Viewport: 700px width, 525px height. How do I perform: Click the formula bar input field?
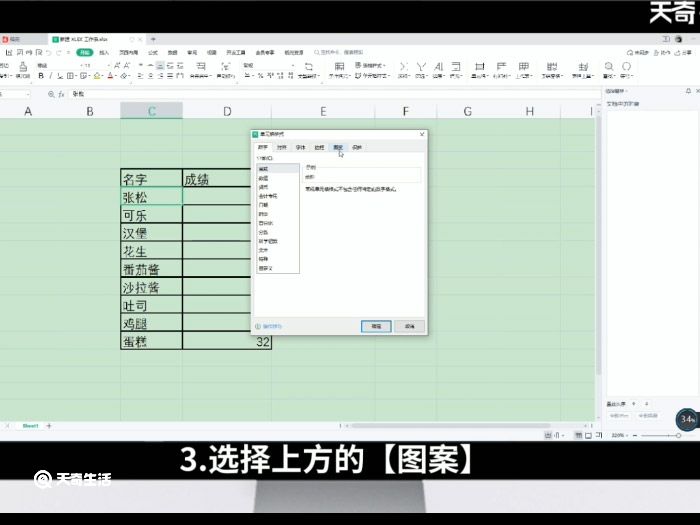[335, 94]
